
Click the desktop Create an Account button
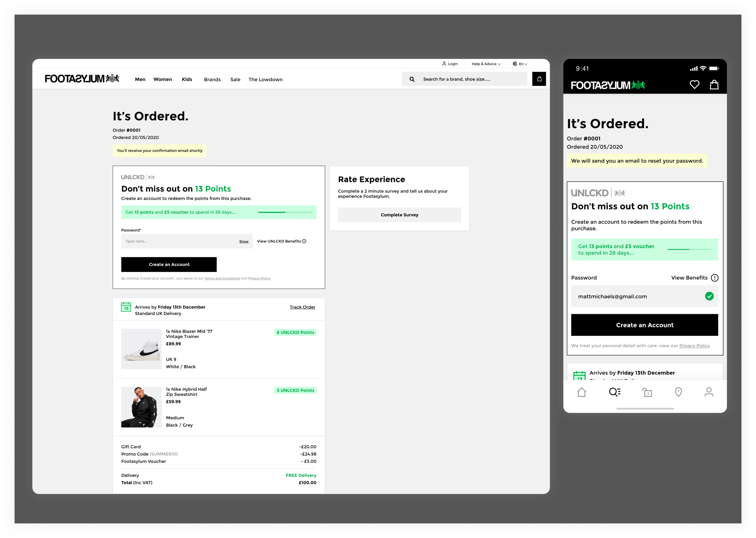(x=169, y=264)
